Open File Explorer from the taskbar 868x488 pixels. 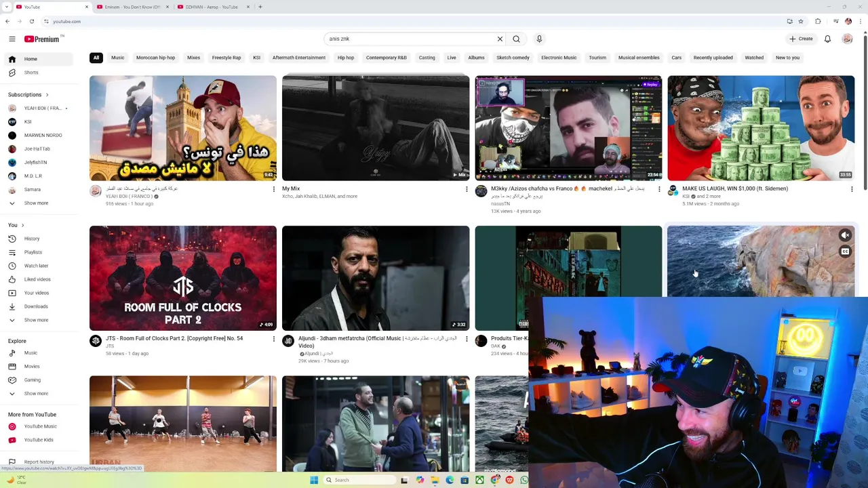(435, 480)
